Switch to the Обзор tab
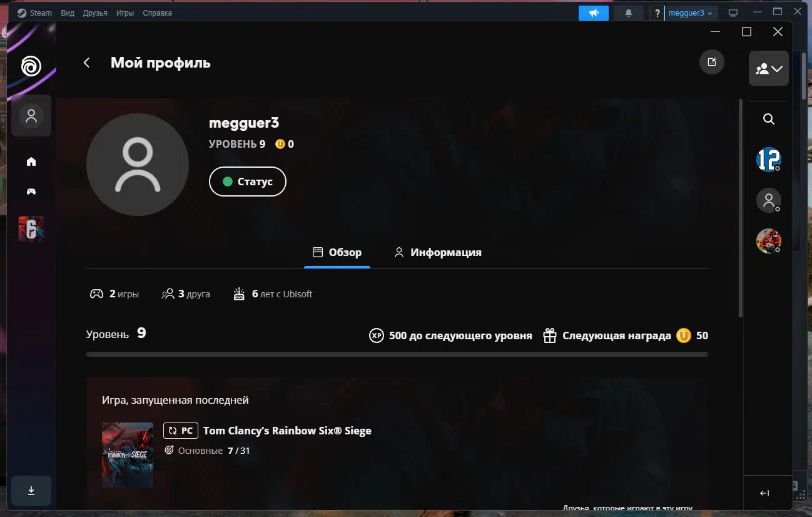 click(337, 252)
